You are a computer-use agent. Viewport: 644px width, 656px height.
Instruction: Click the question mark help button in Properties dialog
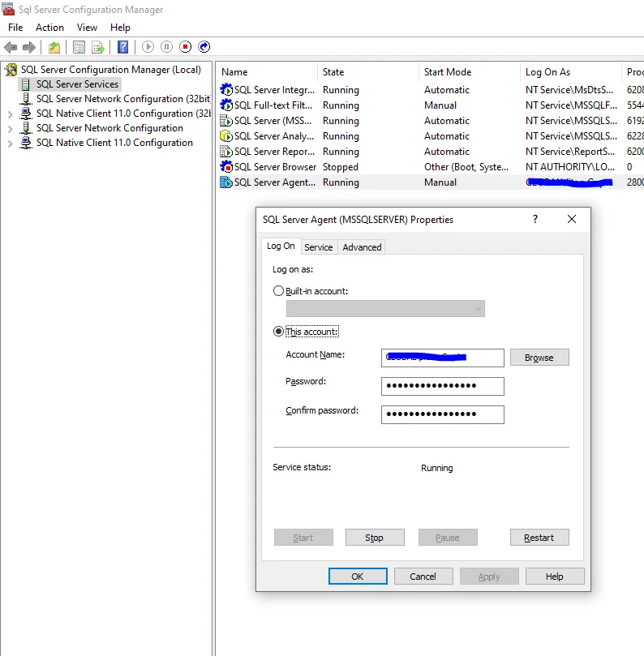tap(535, 219)
